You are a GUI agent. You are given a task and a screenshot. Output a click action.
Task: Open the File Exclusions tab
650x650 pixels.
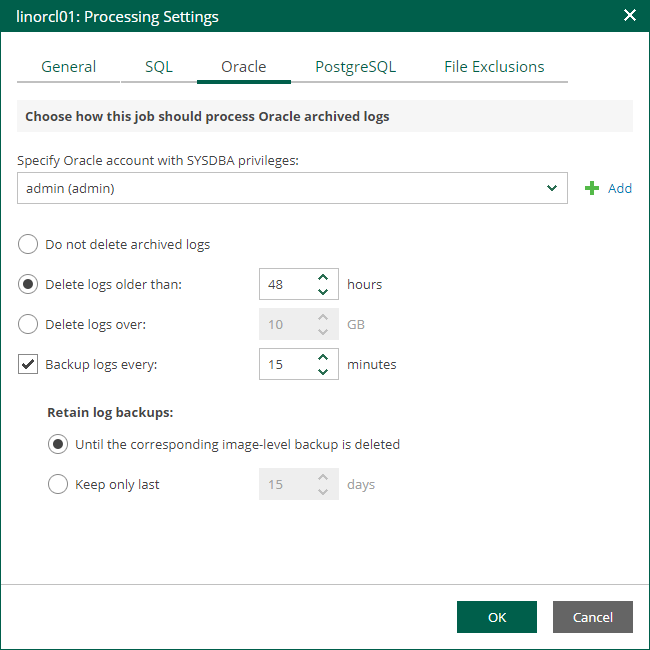click(494, 67)
